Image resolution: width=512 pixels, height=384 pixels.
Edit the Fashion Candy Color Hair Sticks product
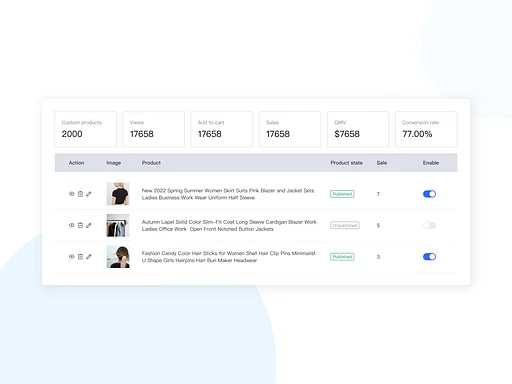89,257
